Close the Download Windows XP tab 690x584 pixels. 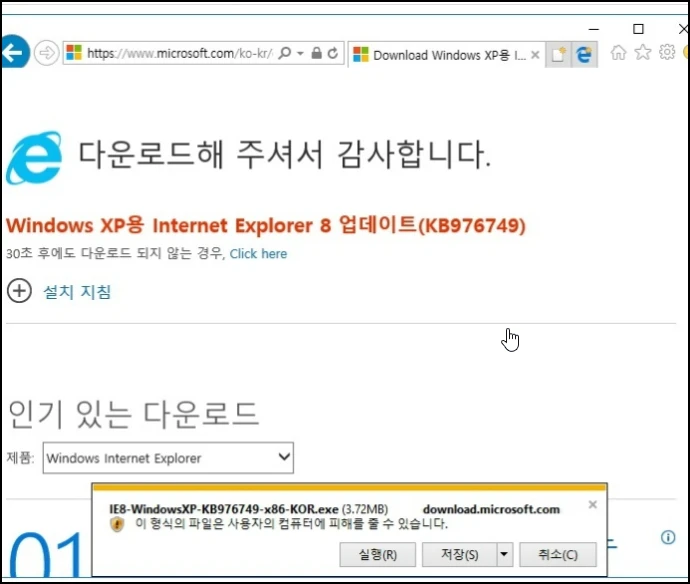[535, 55]
